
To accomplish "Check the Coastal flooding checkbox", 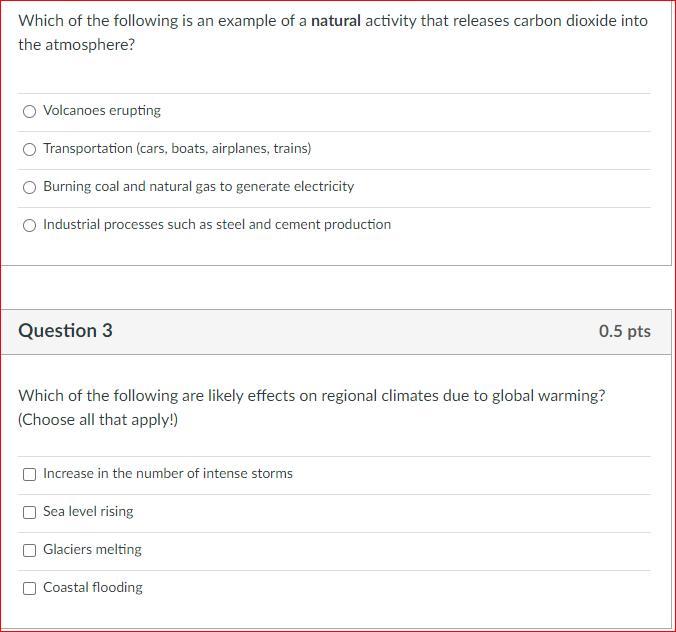I will click(x=30, y=588).
